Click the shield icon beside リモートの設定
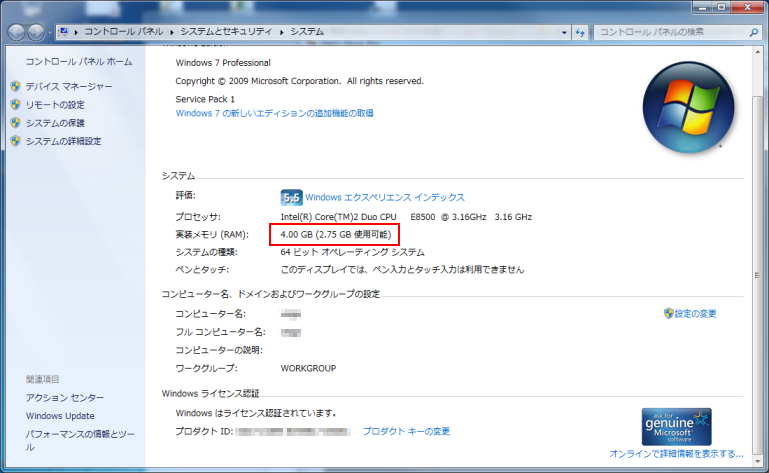The height and width of the screenshot is (473, 769). point(15,105)
